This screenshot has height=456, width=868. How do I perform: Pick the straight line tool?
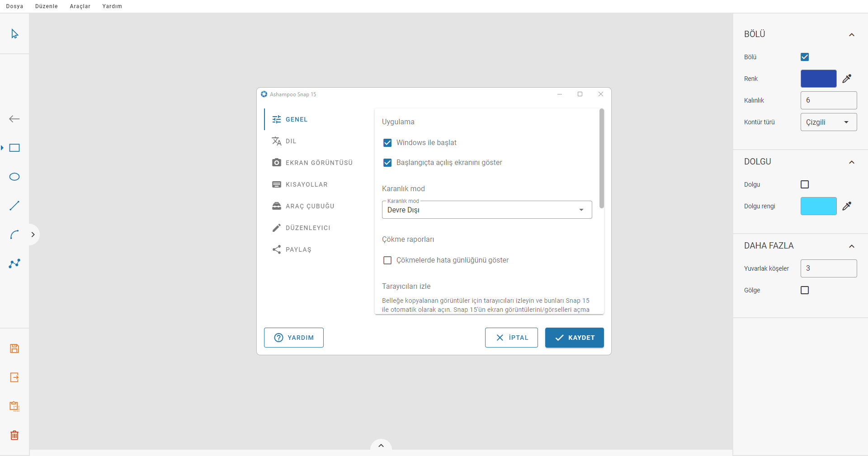click(14, 206)
